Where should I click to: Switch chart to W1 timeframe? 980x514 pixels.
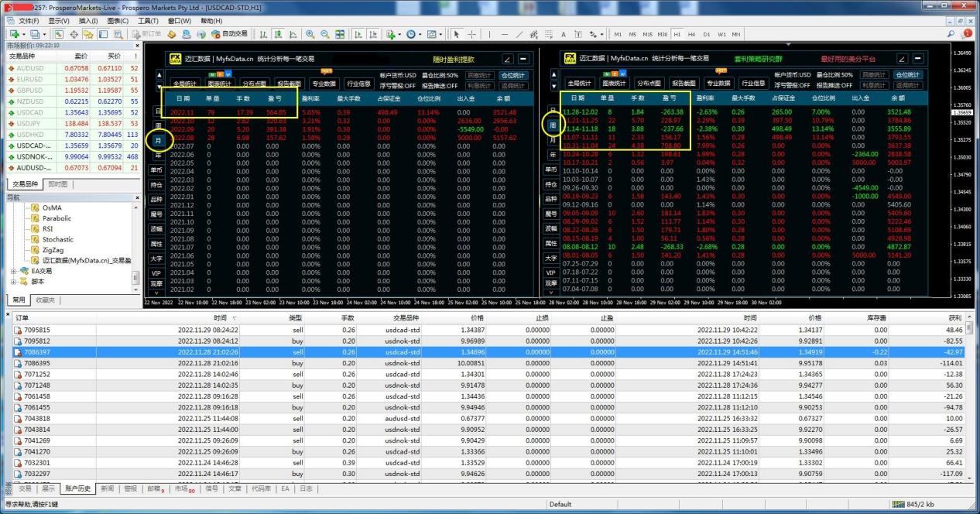coord(721,34)
